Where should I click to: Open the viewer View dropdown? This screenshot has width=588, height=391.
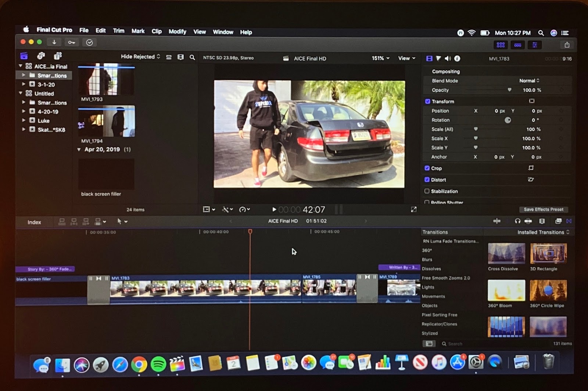(x=407, y=58)
